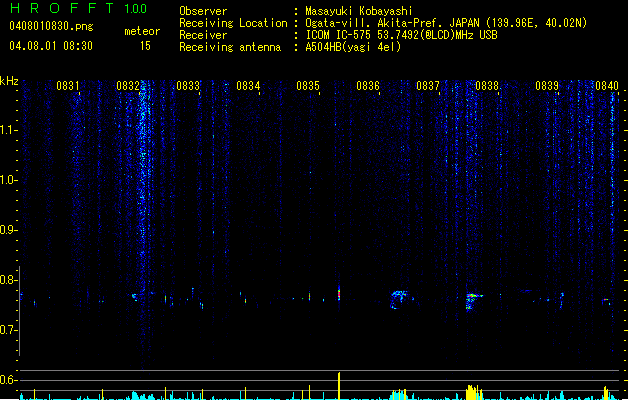Select the filename 0408010830.png
This screenshot has height=400, width=629.
point(51,27)
